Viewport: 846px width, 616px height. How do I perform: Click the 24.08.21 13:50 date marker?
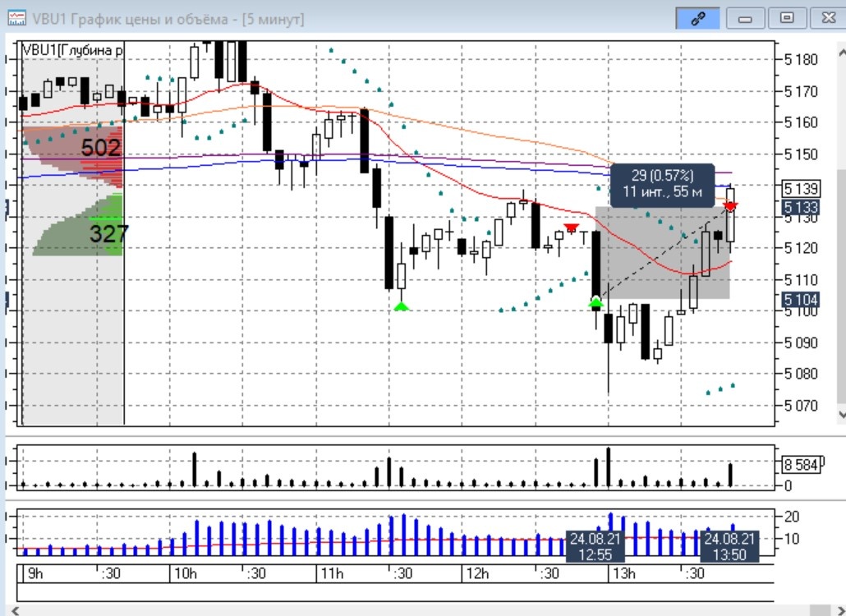(x=729, y=546)
